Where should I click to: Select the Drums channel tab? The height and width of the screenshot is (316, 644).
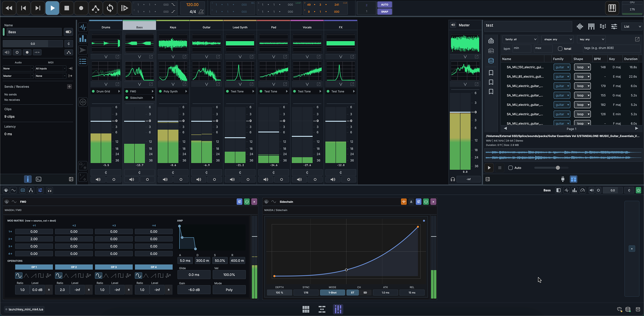click(106, 27)
